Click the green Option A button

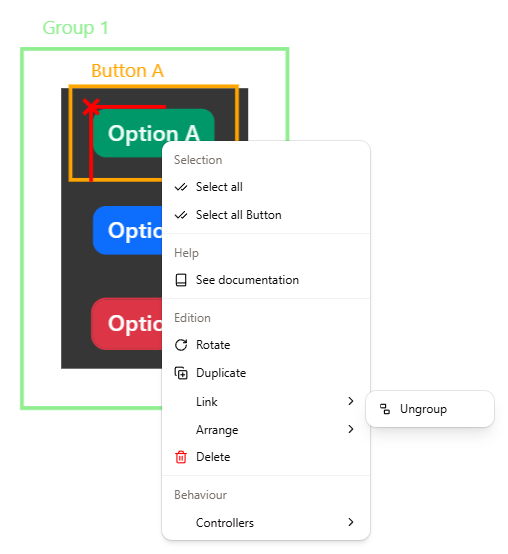(153, 132)
